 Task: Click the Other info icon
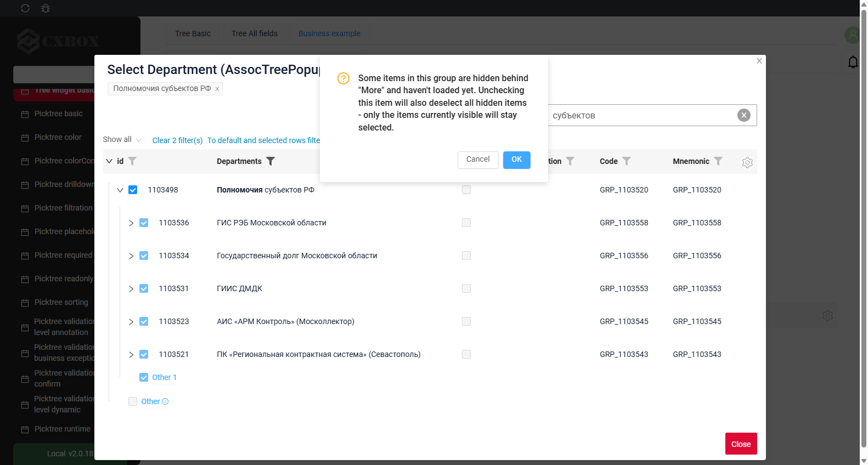(x=165, y=401)
